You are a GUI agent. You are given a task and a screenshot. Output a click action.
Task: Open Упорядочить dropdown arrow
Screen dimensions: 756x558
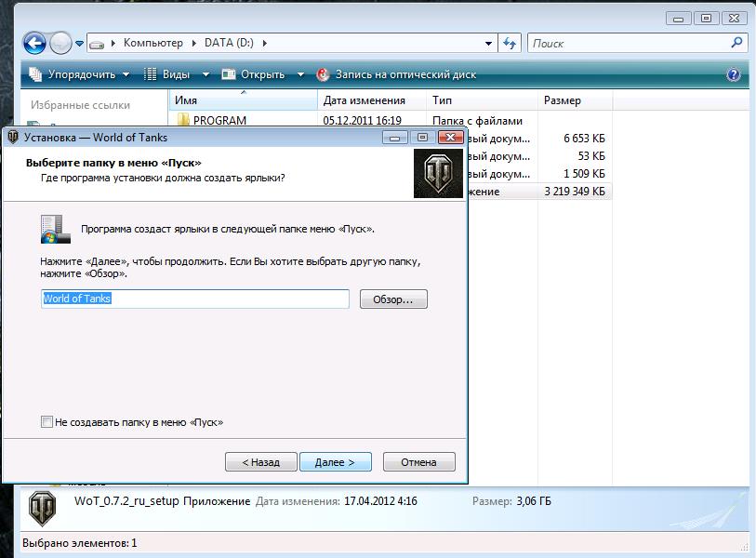[126, 74]
